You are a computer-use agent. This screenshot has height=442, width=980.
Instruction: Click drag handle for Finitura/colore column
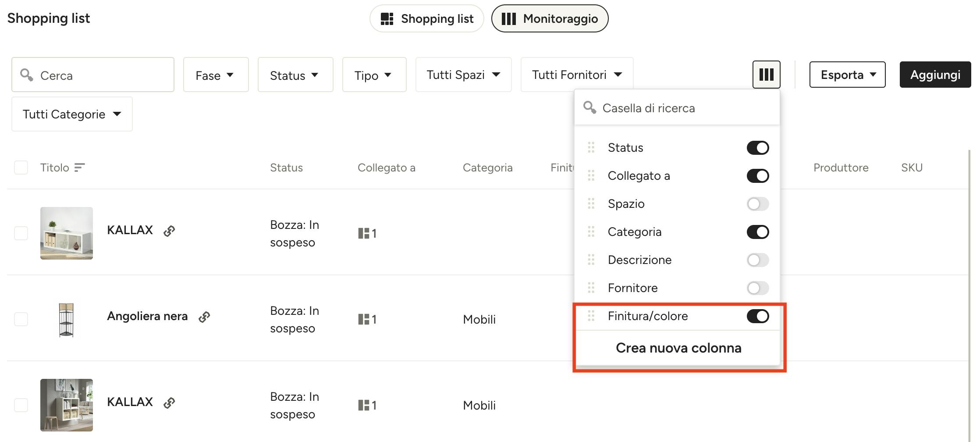coord(591,316)
